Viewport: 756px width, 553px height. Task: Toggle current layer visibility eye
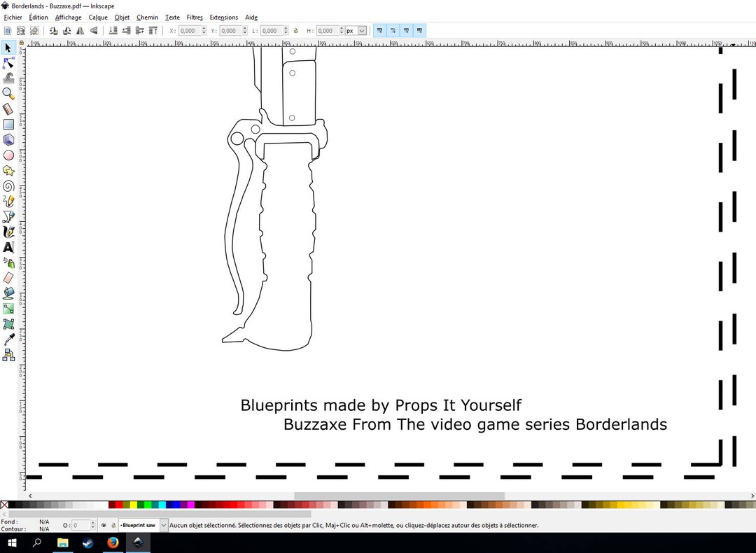104,524
